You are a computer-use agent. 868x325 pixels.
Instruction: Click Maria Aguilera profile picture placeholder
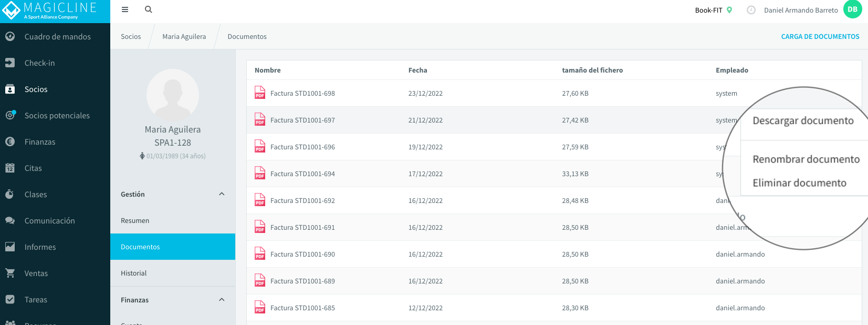pos(173,95)
